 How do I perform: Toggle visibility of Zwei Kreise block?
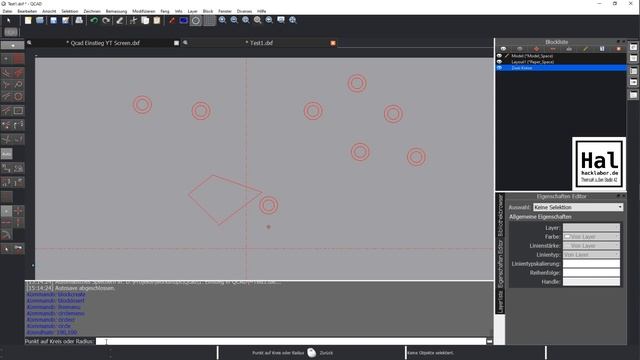(499, 68)
